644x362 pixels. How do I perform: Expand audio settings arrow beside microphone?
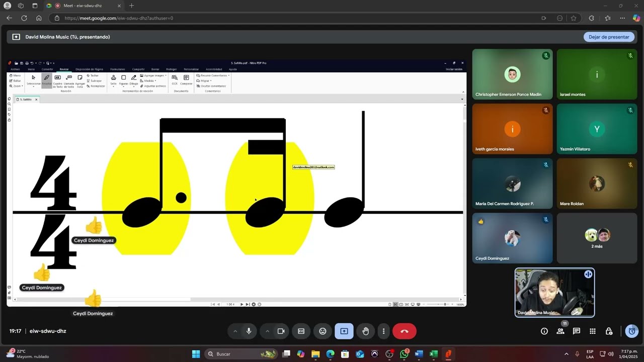tap(235, 331)
